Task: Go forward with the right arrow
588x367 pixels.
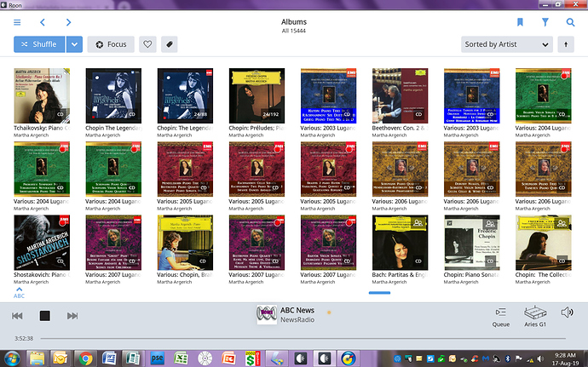Action: [68, 22]
